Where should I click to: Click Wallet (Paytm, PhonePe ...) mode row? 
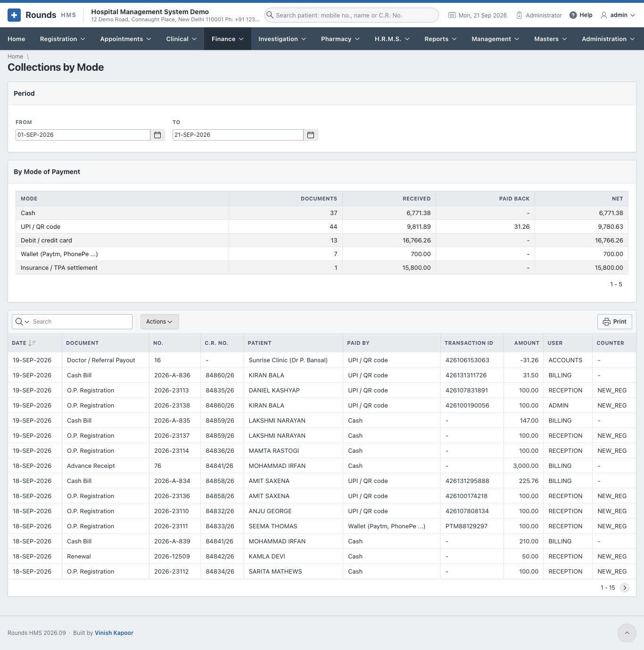coord(322,254)
